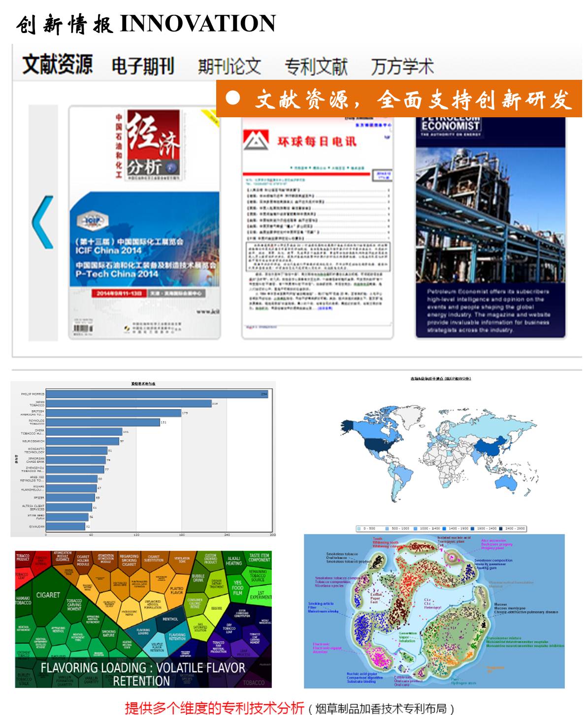Click the FLAVORING LOADING caption overlay

pos(143,674)
